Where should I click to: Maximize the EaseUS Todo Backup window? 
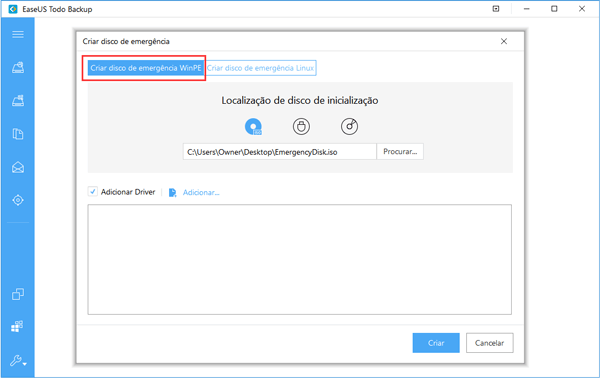coord(554,9)
